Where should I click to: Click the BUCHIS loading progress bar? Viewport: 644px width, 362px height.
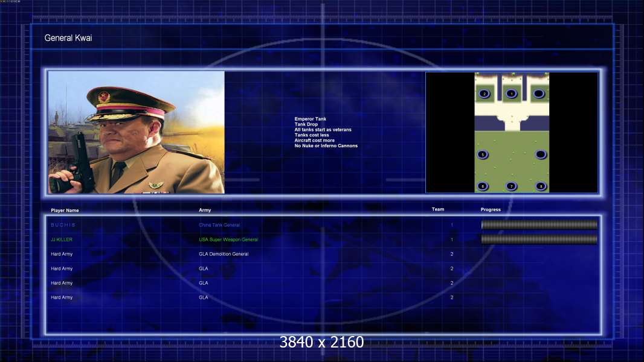pyautogui.click(x=539, y=224)
